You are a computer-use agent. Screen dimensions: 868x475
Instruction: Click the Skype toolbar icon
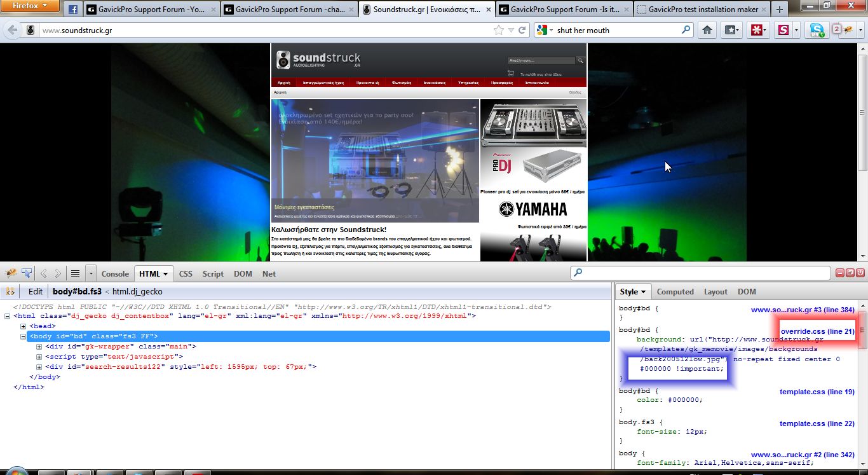(x=817, y=30)
